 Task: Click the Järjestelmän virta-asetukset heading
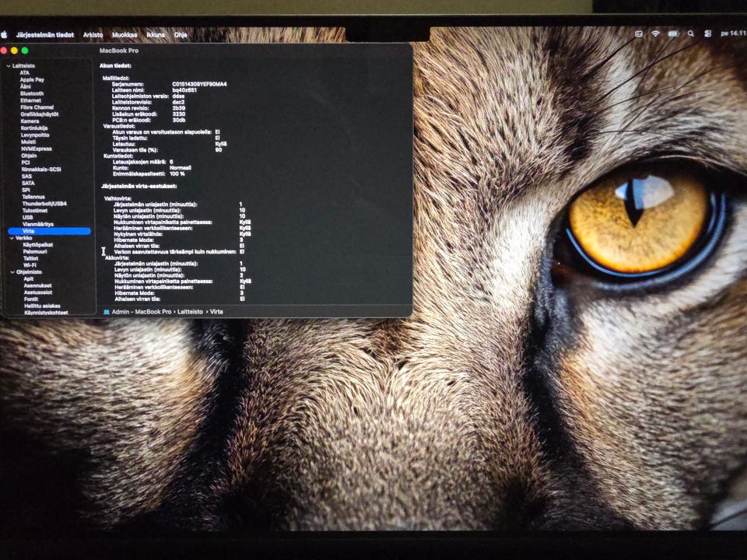point(139,186)
